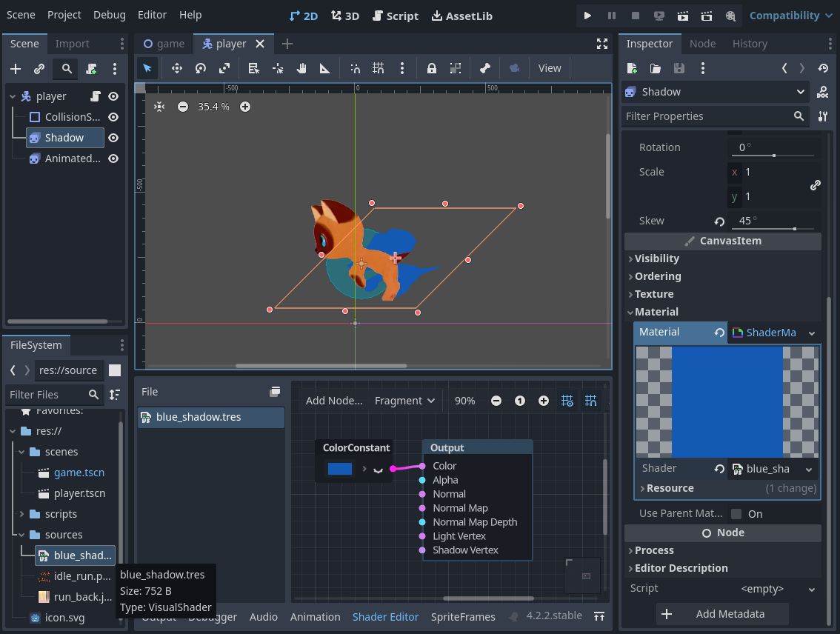The image size is (840, 634).
Task: Lock the selected node with padlock icon
Action: coord(431,68)
